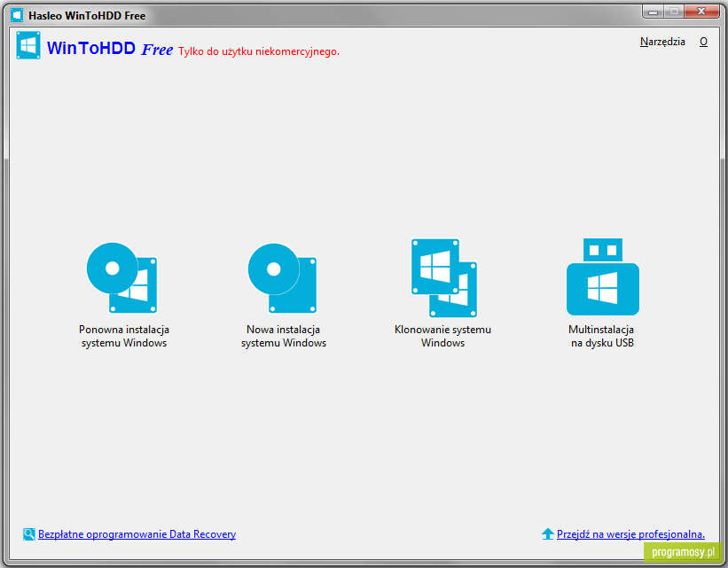Image resolution: width=728 pixels, height=568 pixels.
Task: Minimize the WinToHDD window
Action: click(x=653, y=12)
